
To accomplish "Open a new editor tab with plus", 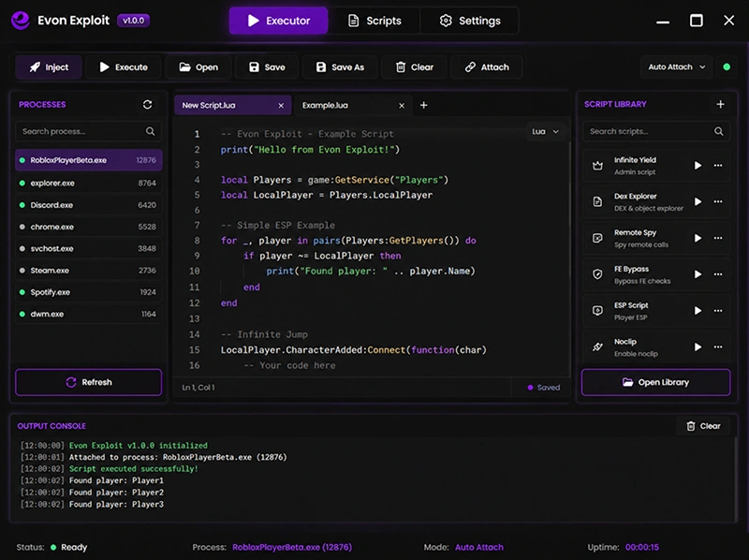I will coord(424,105).
